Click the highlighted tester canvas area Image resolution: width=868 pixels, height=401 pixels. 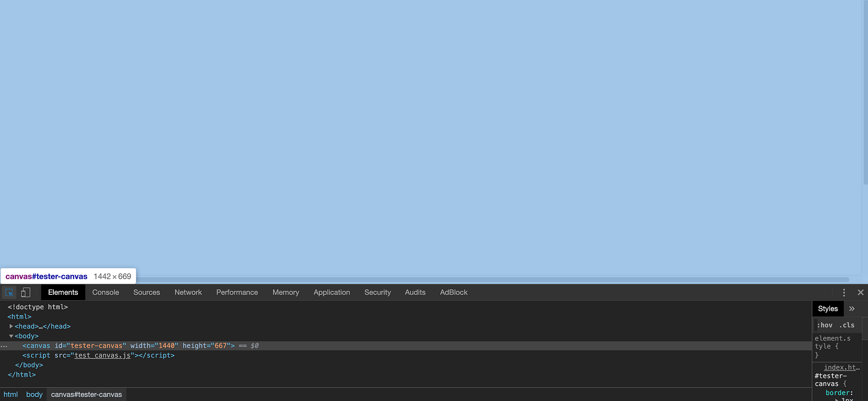431,137
